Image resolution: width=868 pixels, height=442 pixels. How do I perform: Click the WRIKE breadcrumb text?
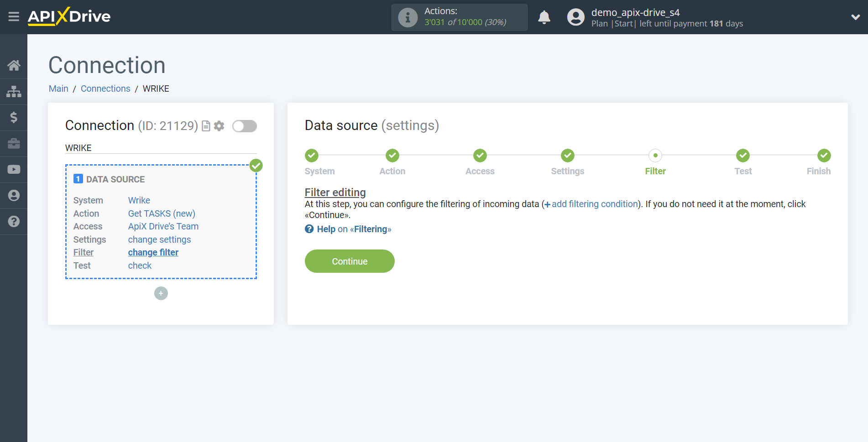pos(156,88)
